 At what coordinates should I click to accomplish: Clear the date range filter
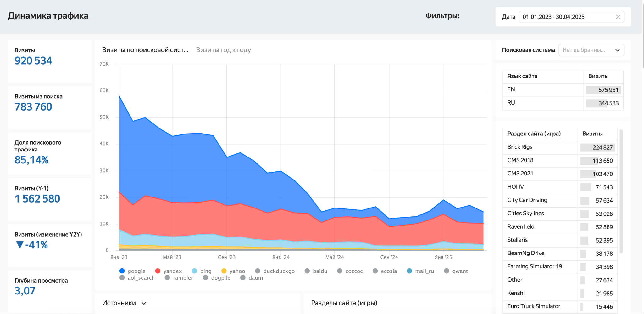[618, 17]
